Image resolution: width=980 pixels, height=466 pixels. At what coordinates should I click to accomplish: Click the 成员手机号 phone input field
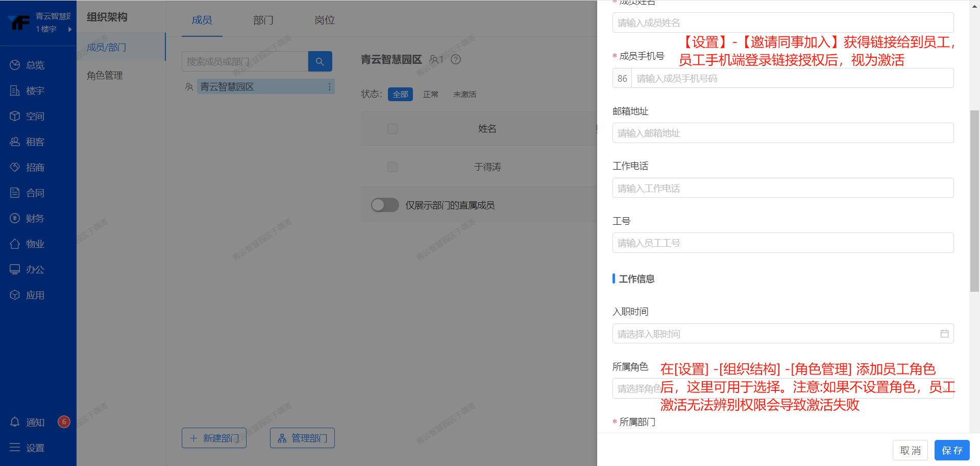click(791, 78)
